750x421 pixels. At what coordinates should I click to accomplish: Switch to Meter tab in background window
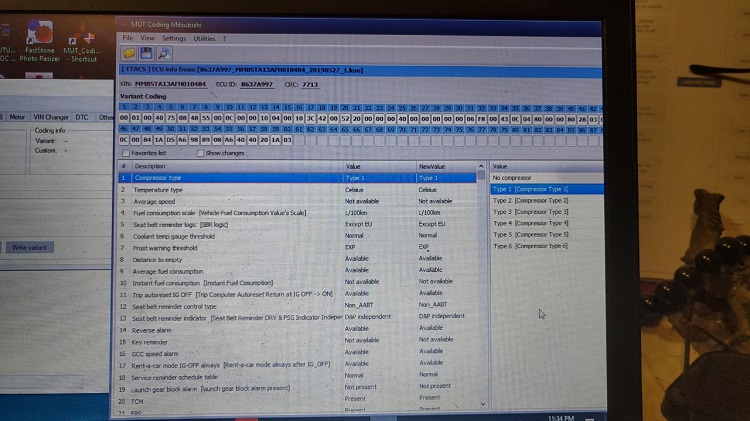17,117
